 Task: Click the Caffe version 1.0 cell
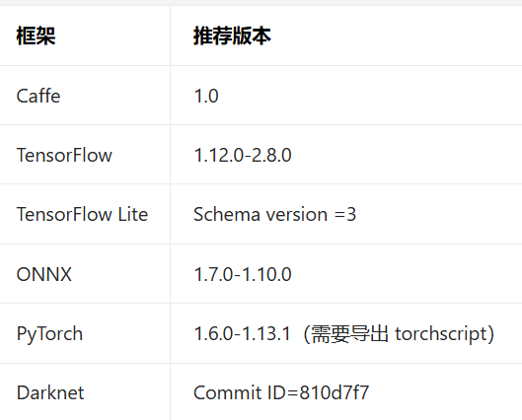click(206, 96)
